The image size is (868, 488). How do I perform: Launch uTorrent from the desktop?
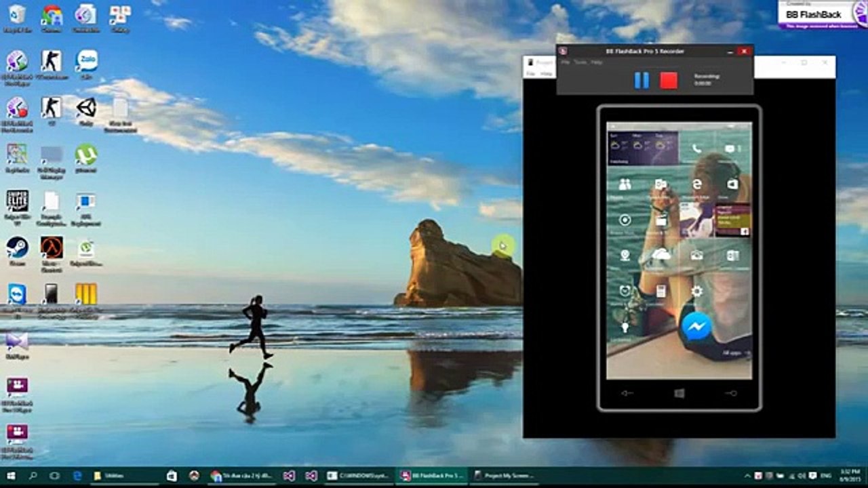coord(86,158)
